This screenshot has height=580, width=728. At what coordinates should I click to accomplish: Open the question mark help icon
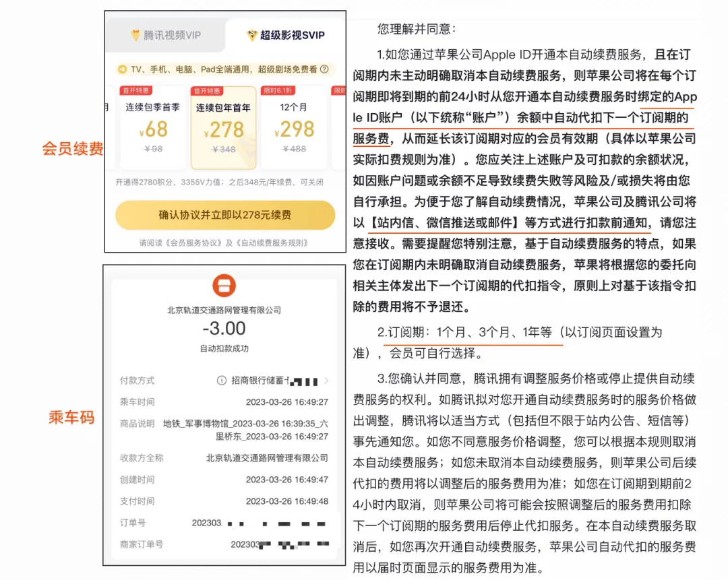323,69
